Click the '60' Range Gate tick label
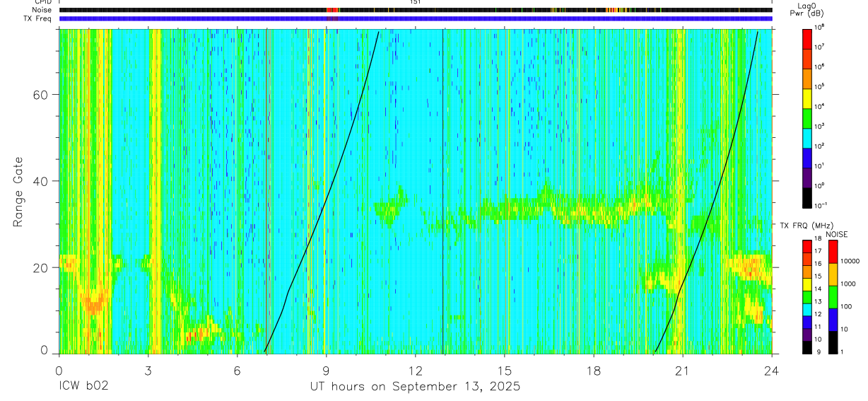This screenshot has width=868, height=401. (41, 95)
